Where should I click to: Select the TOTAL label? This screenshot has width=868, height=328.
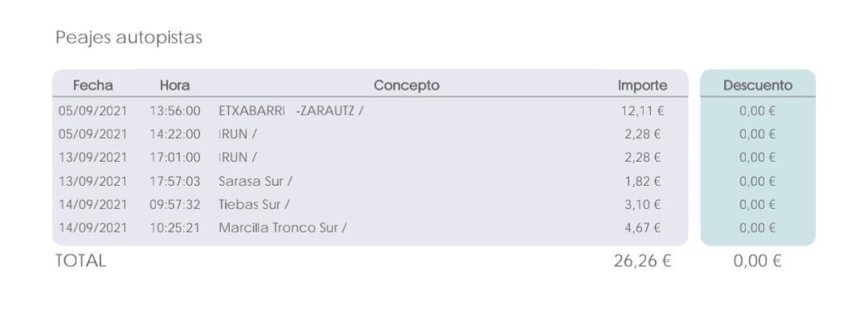(x=80, y=261)
